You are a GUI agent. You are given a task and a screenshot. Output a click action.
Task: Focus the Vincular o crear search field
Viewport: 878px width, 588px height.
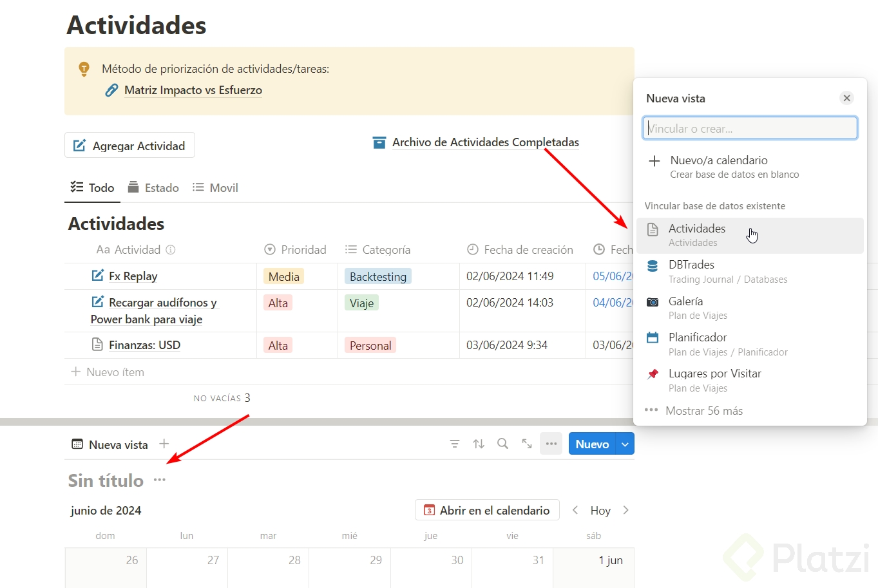pos(750,128)
